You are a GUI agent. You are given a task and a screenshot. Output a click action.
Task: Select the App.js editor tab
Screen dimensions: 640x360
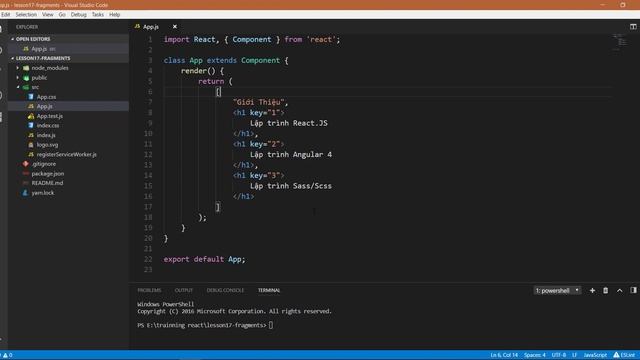coord(151,27)
